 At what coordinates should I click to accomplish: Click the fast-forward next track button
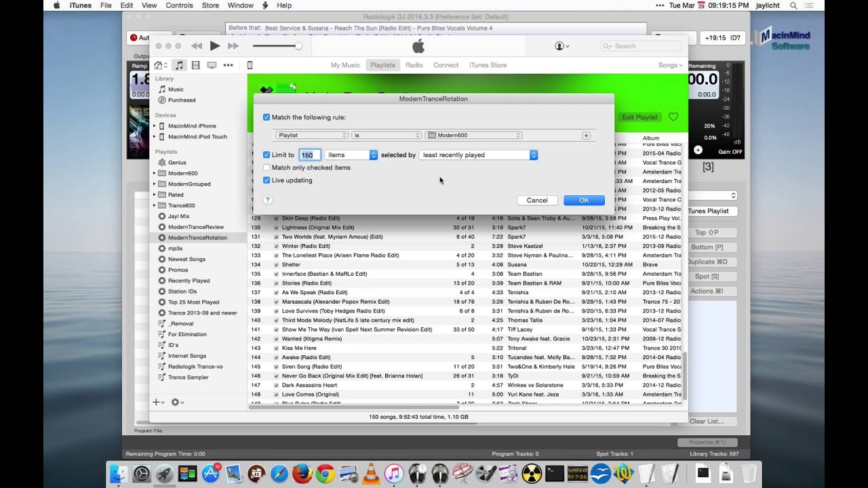[x=233, y=46]
